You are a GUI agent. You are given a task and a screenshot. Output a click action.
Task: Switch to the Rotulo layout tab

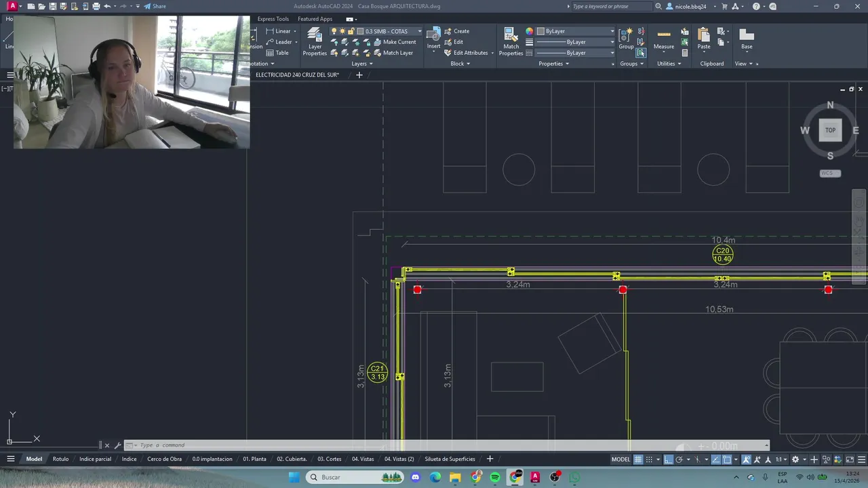(60, 459)
